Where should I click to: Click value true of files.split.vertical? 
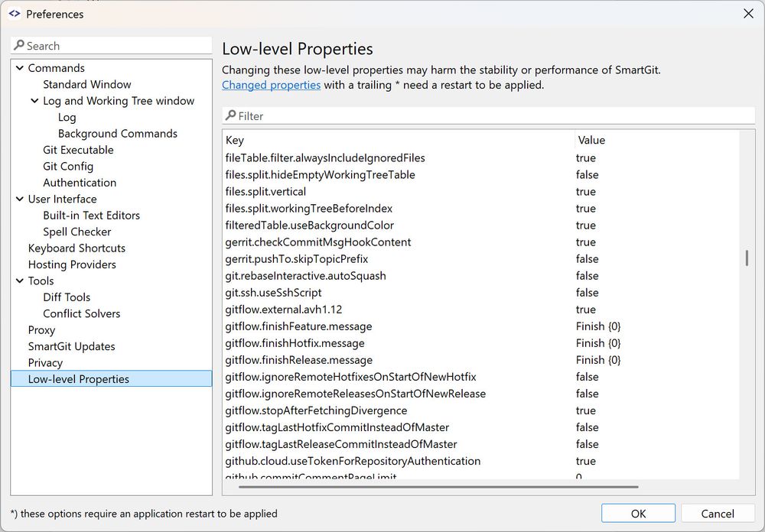pos(585,192)
